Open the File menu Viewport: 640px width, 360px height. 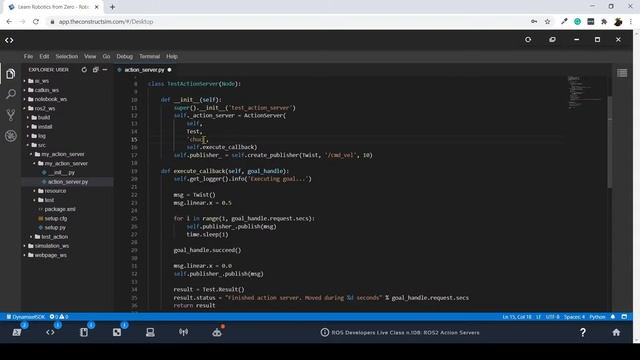coord(28,56)
